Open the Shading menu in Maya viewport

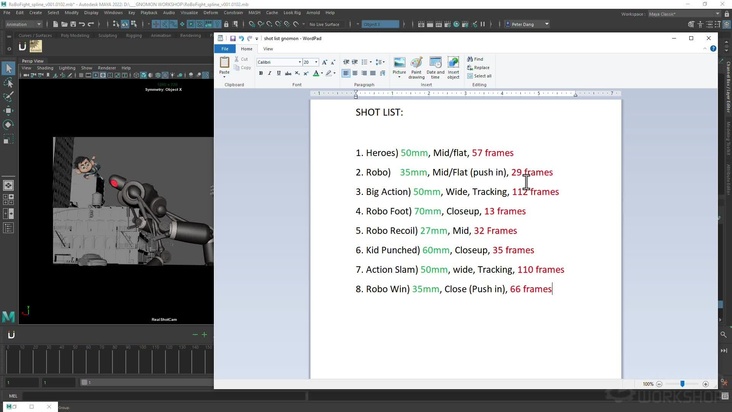pyautogui.click(x=45, y=68)
